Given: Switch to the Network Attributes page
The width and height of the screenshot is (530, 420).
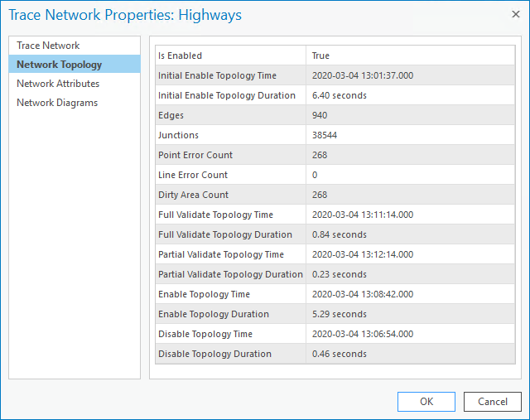Looking at the screenshot, I should tap(58, 84).
